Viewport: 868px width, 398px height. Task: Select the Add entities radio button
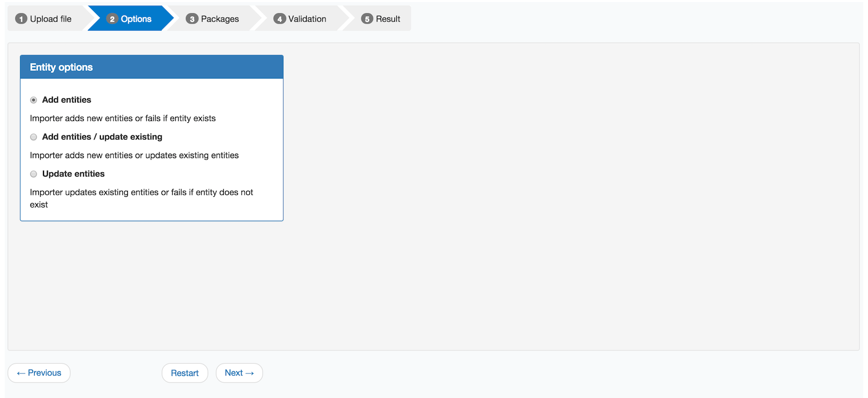click(34, 100)
